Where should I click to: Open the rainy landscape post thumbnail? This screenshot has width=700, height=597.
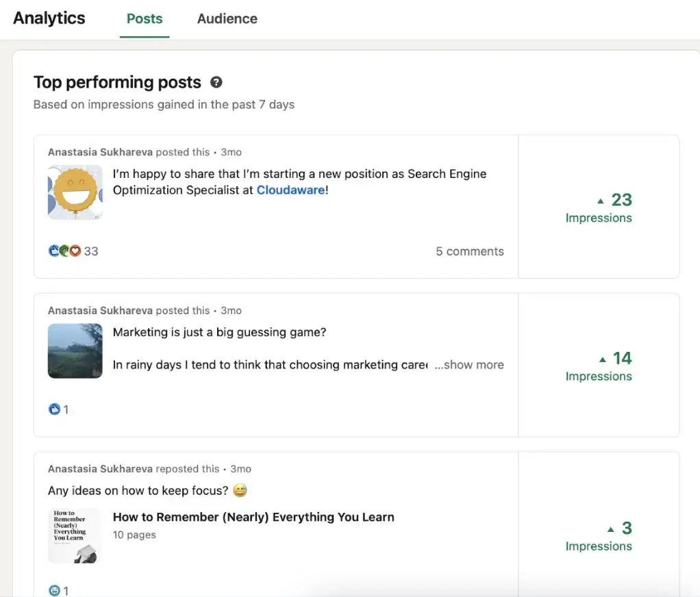tap(75, 351)
